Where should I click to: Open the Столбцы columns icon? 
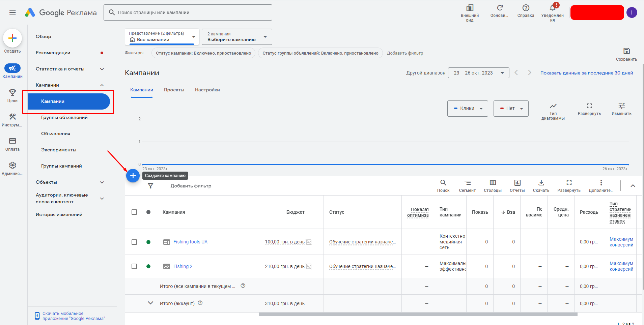coord(493,183)
